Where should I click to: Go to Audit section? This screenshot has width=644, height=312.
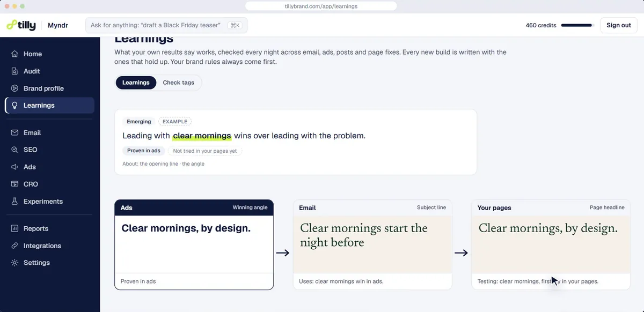tap(32, 71)
